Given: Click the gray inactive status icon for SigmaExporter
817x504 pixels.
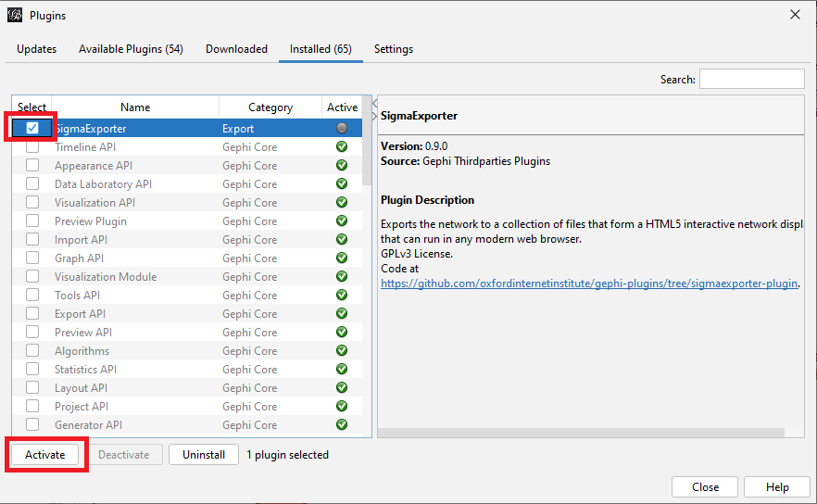Looking at the screenshot, I should [x=342, y=128].
